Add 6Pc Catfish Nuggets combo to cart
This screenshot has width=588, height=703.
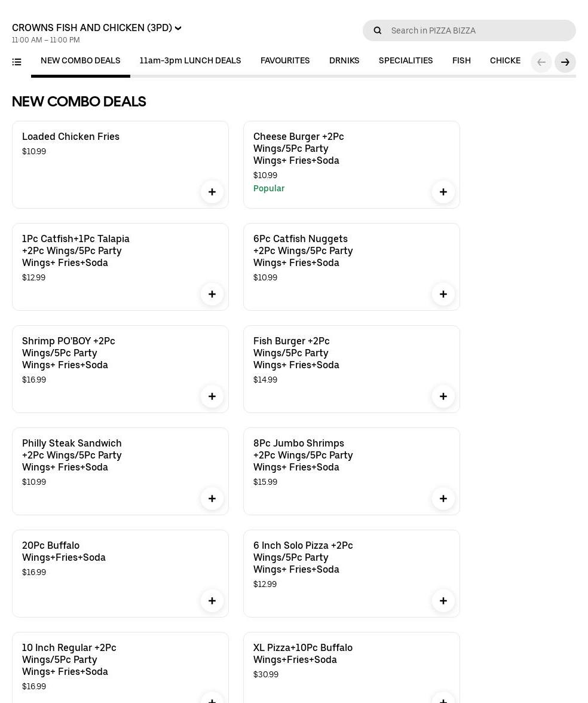click(x=443, y=294)
